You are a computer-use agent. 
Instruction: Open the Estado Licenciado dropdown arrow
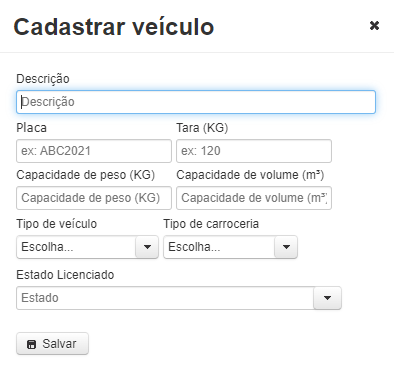327,298
